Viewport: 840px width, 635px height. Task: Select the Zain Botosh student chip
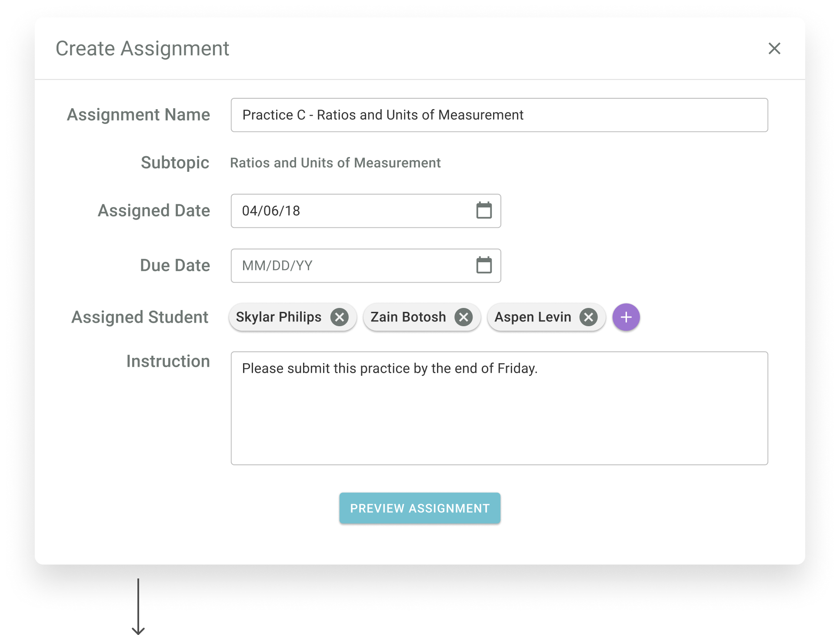(x=408, y=317)
